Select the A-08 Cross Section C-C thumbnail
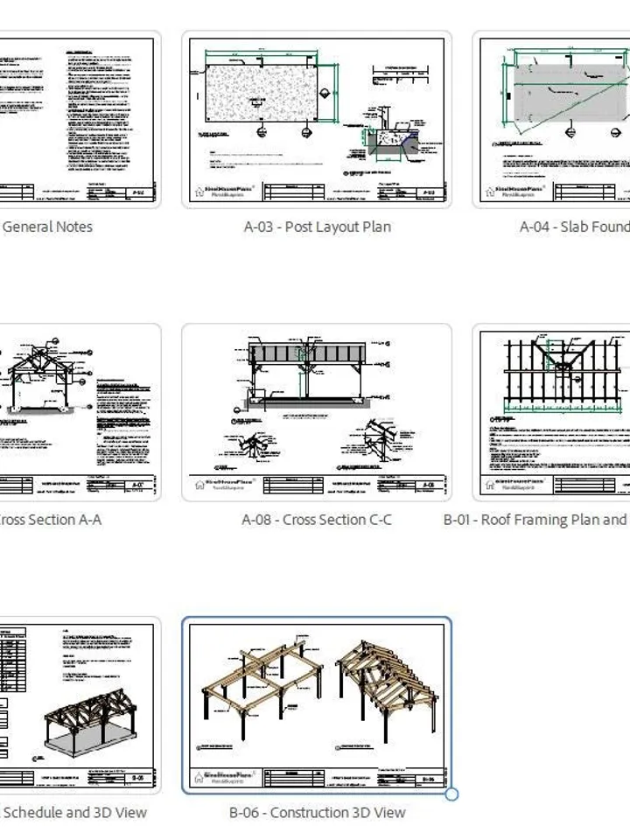The image size is (630, 840). click(x=317, y=412)
